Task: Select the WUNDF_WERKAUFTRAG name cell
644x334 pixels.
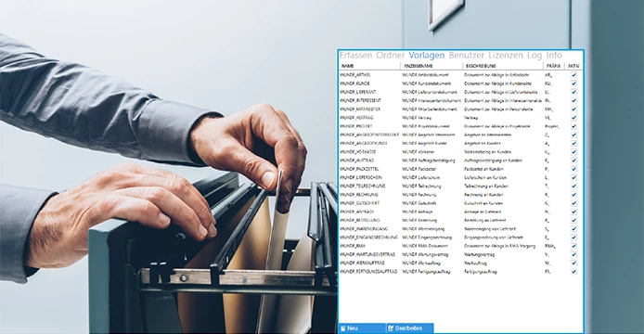Action: (x=362, y=263)
